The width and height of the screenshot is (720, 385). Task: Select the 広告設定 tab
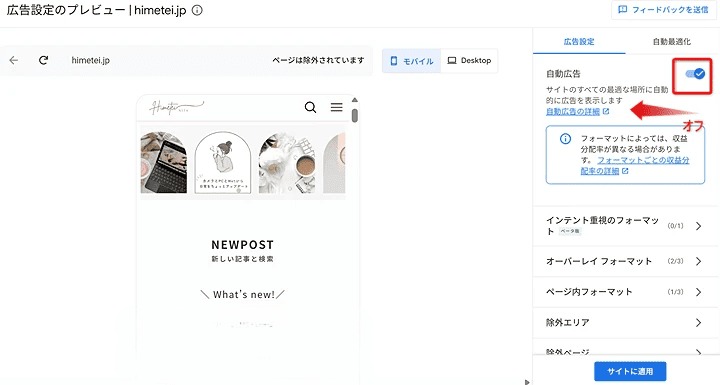579,41
